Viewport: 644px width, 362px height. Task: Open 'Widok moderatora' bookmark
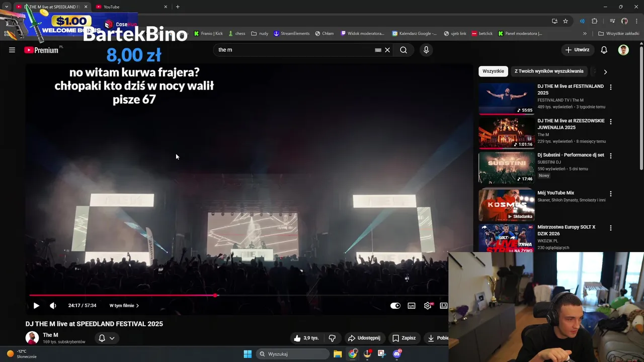coord(362,34)
